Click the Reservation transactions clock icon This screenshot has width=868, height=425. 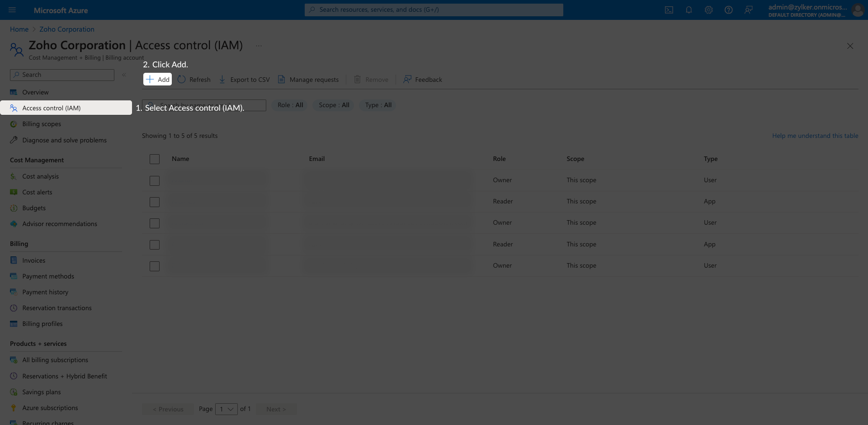click(x=14, y=308)
